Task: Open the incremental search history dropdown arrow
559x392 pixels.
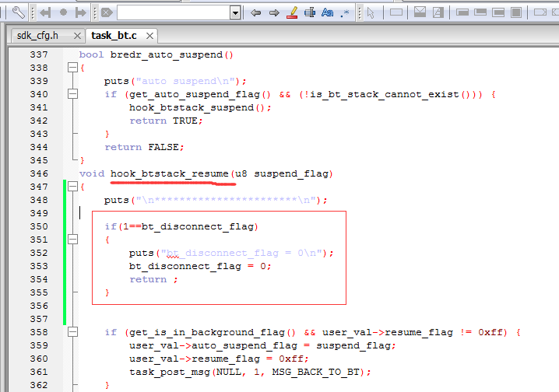Action: [x=235, y=13]
